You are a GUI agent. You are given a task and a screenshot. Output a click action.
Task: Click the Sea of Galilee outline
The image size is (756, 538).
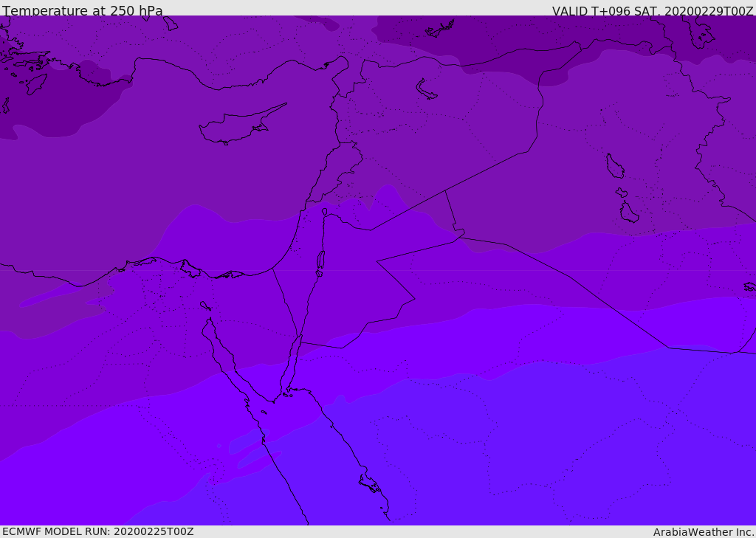[x=324, y=212]
